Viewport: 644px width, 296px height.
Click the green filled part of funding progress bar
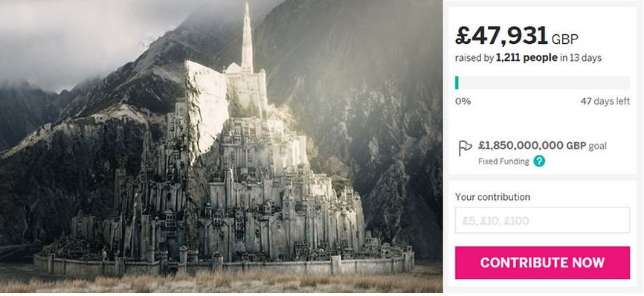click(457, 83)
